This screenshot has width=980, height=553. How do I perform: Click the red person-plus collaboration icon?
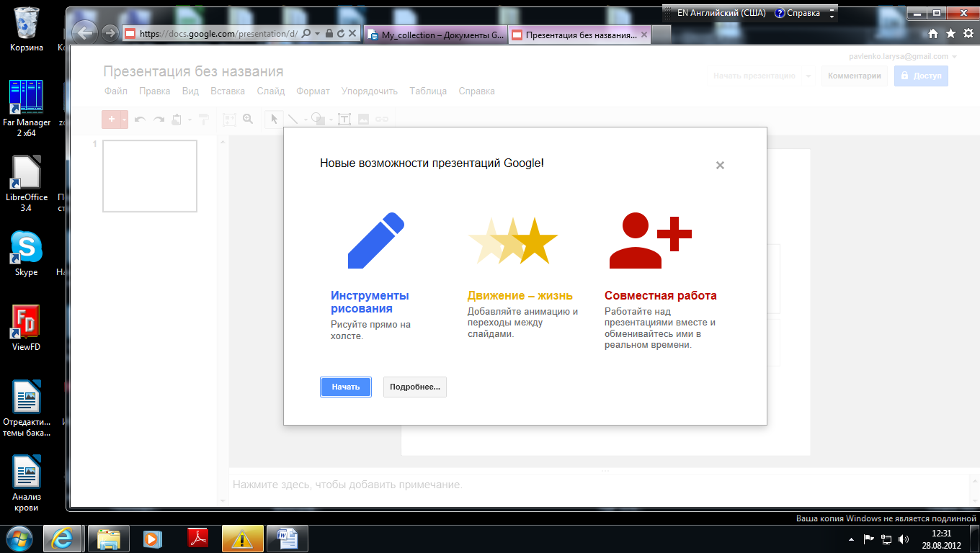coord(650,240)
